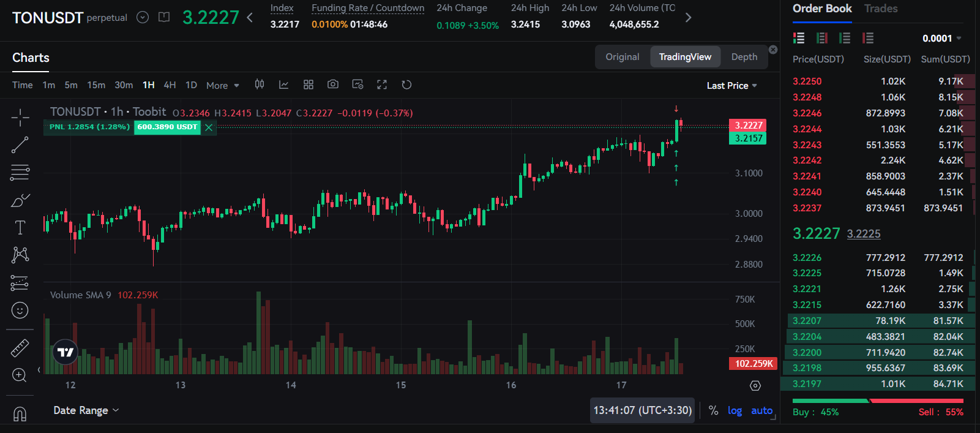Select the brush drawing tool
This screenshot has height=433, width=980.
[20, 200]
